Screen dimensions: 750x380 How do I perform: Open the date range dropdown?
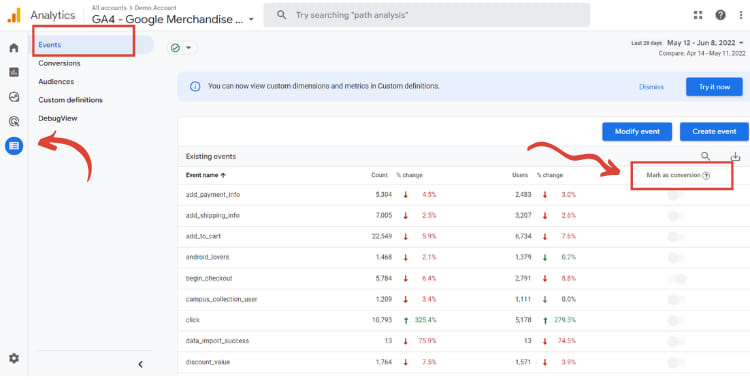[x=705, y=43]
